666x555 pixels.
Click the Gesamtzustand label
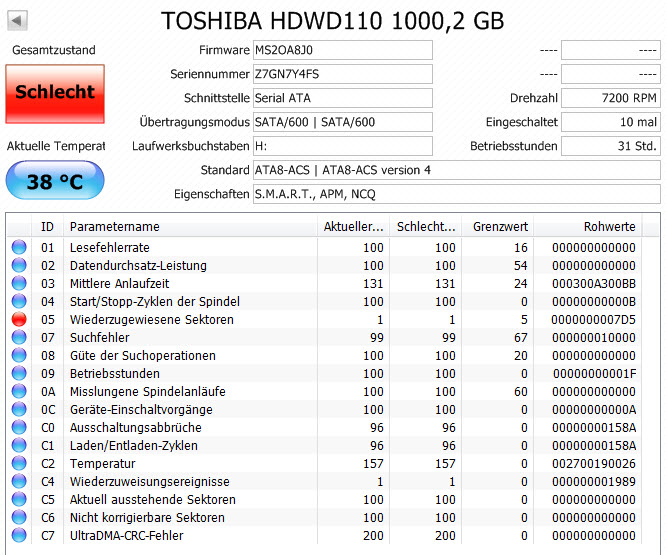(54, 50)
